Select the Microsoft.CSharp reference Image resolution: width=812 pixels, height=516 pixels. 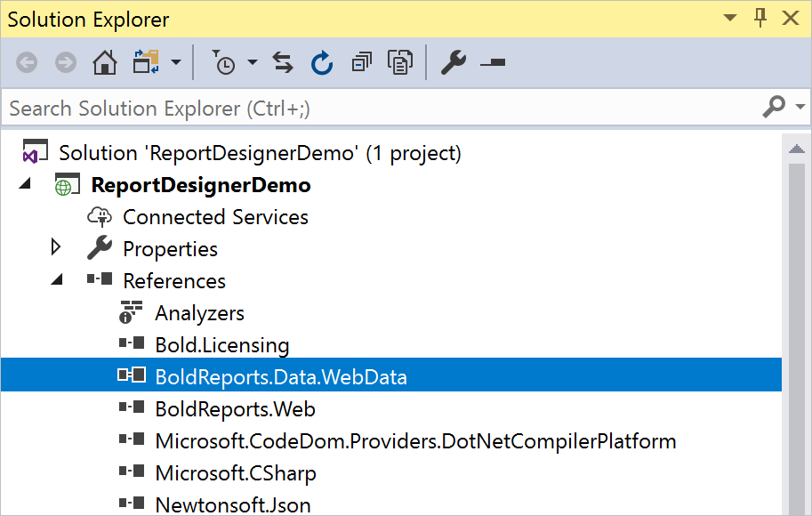[236, 473]
